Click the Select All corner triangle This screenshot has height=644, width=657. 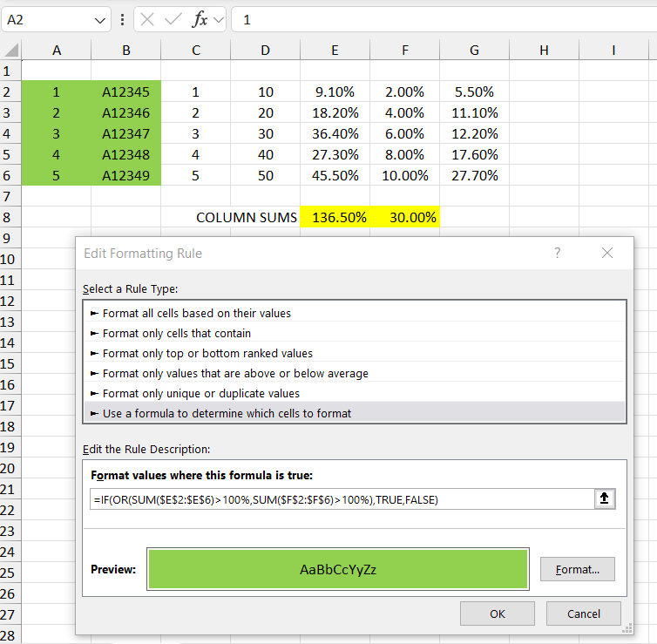(11, 50)
